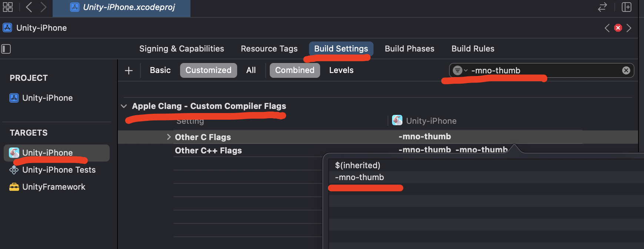
Task: Add a build setting with plus button
Action: coord(129,70)
